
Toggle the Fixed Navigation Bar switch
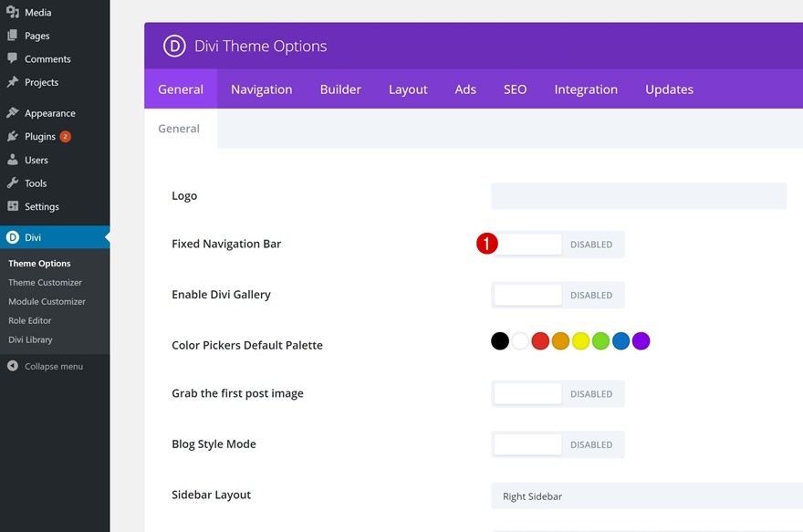coord(558,245)
